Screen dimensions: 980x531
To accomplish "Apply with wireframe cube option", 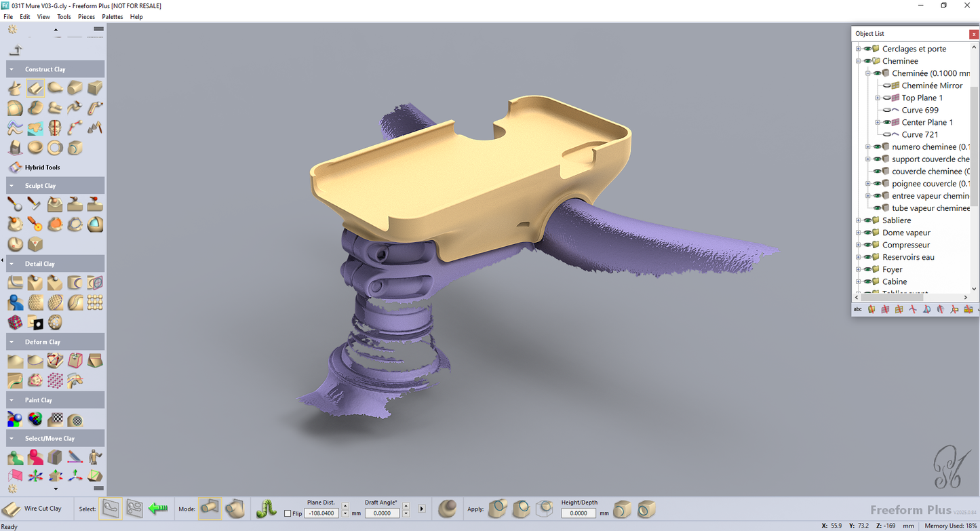I will point(544,509).
